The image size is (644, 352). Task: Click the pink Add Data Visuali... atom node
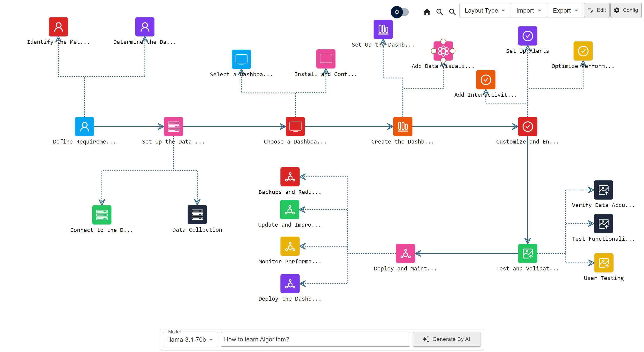tap(443, 51)
